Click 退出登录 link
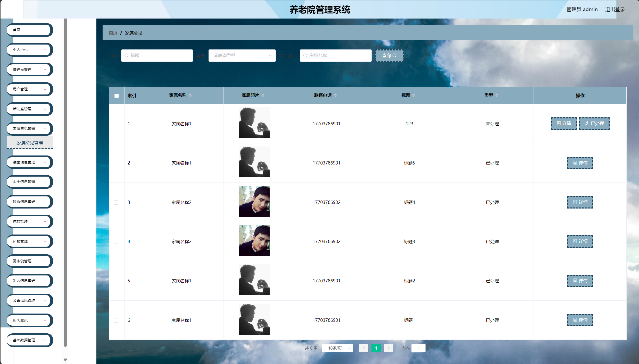This screenshot has width=639, height=364. [x=615, y=10]
